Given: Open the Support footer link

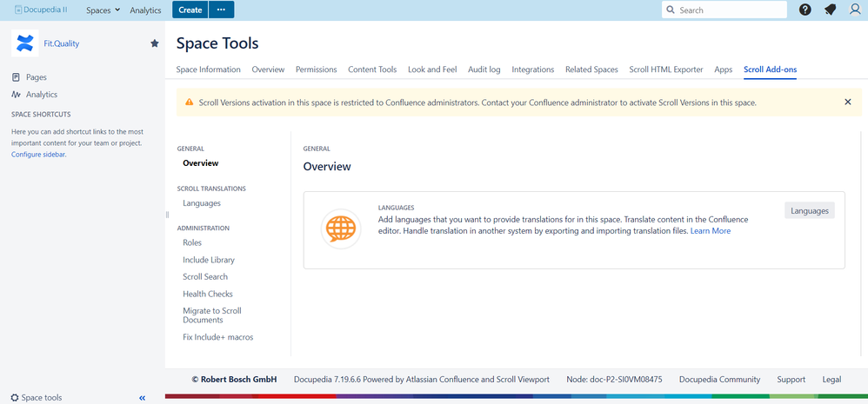Looking at the screenshot, I should click(x=791, y=380).
